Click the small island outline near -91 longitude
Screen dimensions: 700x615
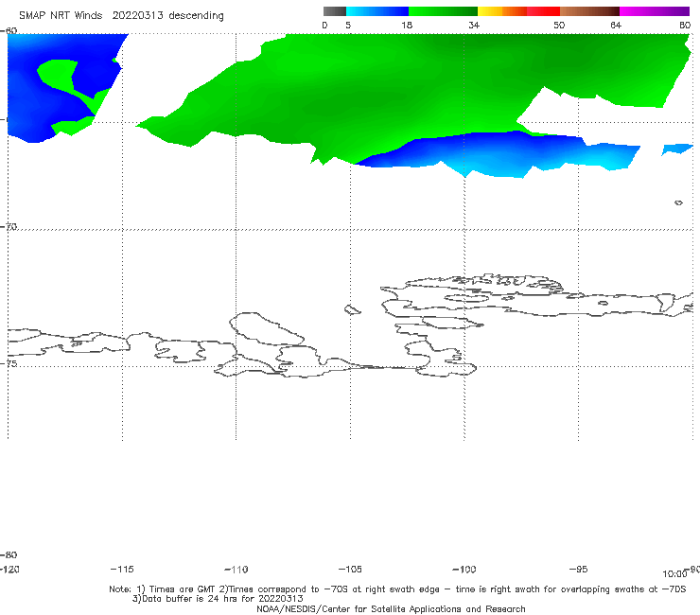[x=678, y=202]
